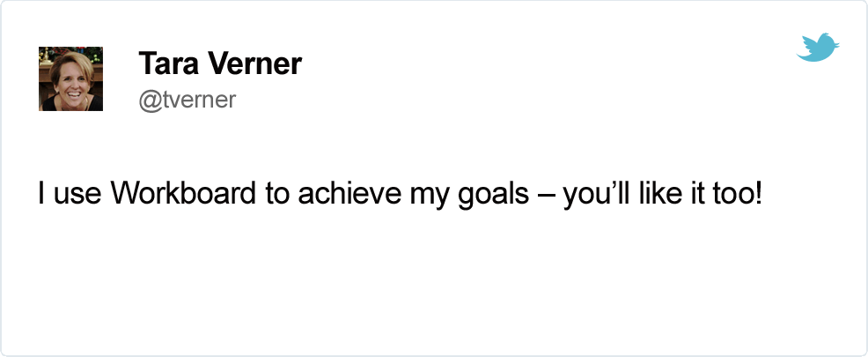Open the tweet on Twitter via bird logo

tap(818, 47)
